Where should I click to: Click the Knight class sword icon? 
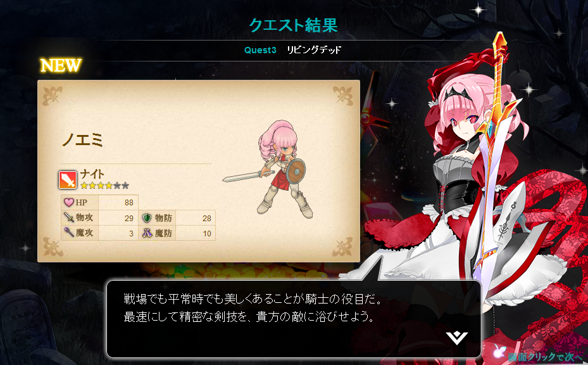click(x=68, y=179)
